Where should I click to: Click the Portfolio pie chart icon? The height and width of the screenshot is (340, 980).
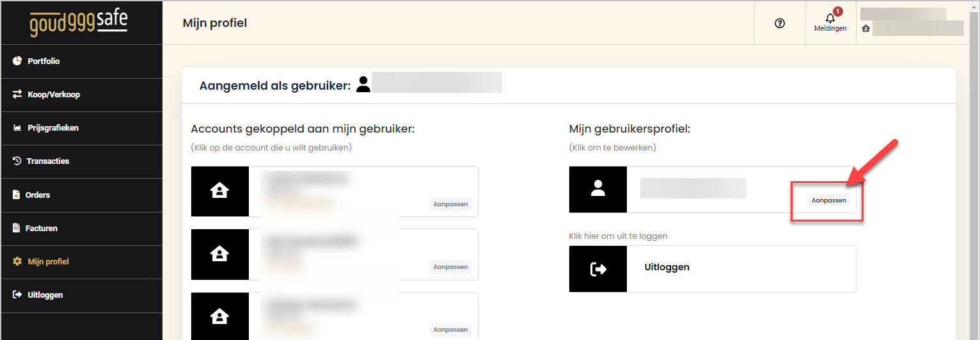(17, 61)
